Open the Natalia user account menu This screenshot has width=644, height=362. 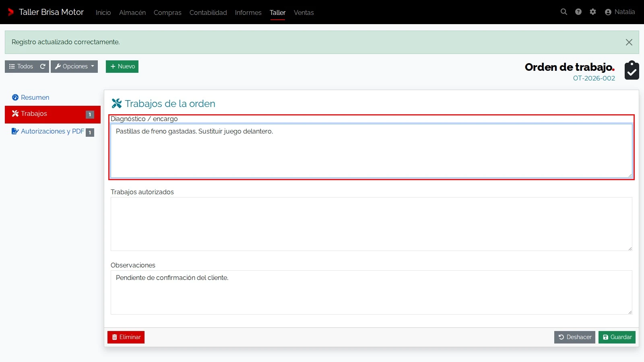click(x=620, y=12)
